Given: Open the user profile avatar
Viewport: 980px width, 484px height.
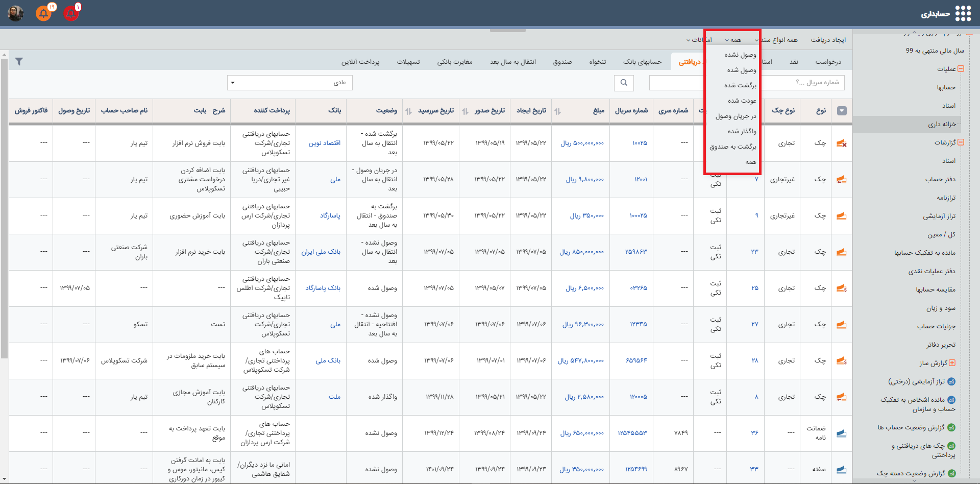Looking at the screenshot, I should point(16,13).
